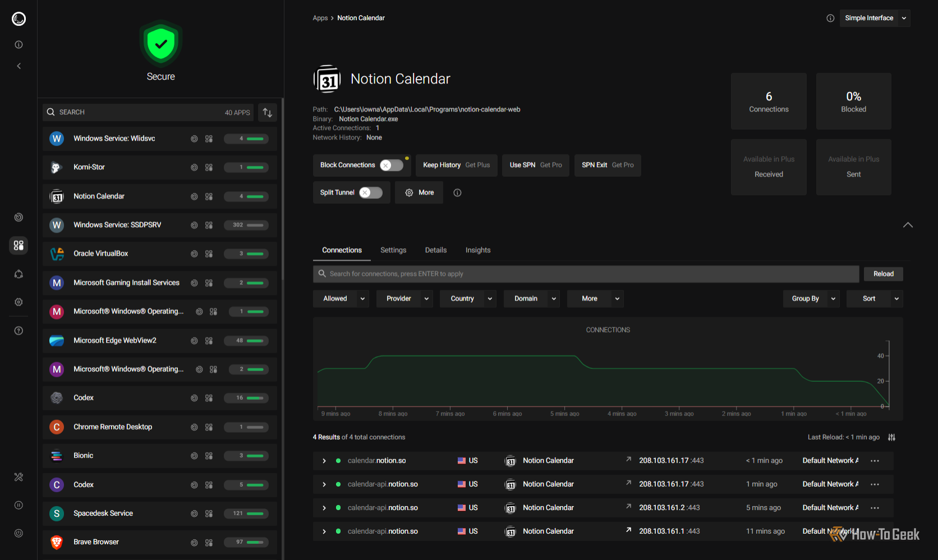Open the Group By dropdown

(811, 299)
